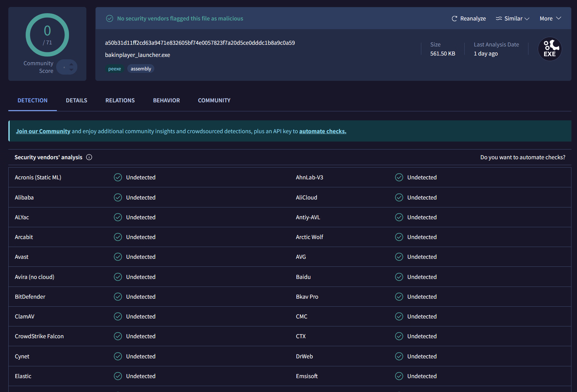This screenshot has width=577, height=392.
Task: Click the Cynet undetected check icon
Action: pos(118,356)
